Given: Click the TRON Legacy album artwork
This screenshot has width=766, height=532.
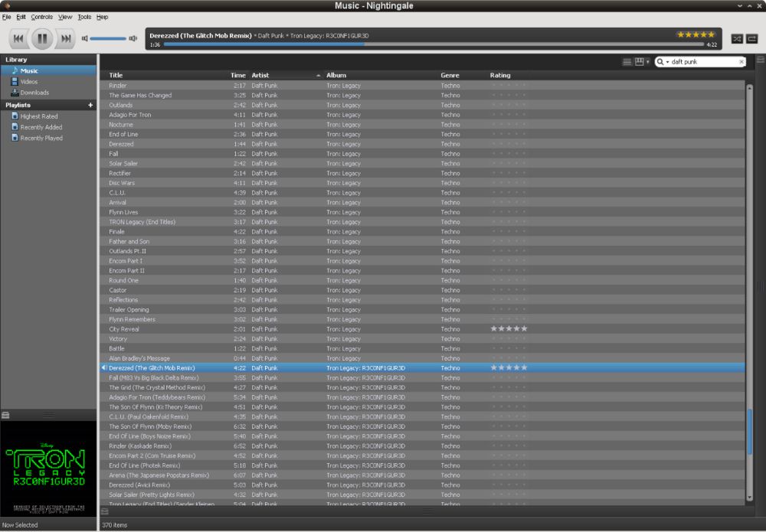Looking at the screenshot, I should 48,468.
